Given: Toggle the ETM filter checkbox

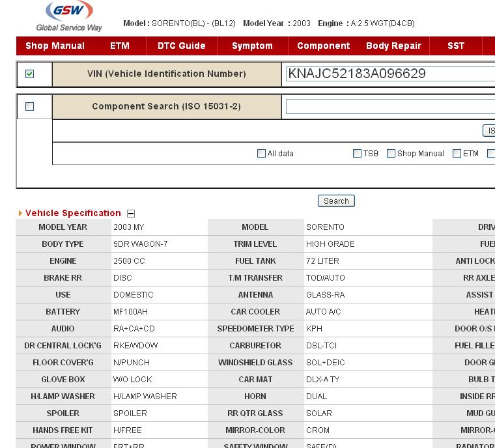Looking at the screenshot, I should point(457,154).
